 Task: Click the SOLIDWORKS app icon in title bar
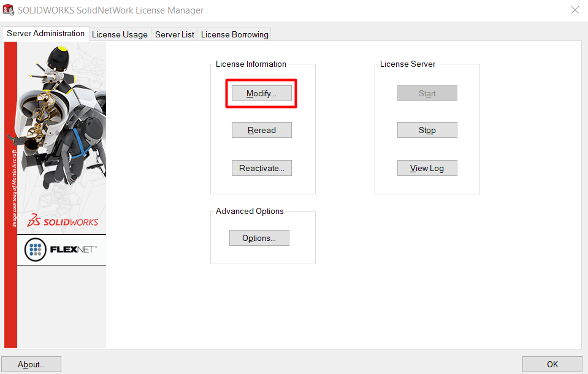pyautogui.click(x=9, y=10)
